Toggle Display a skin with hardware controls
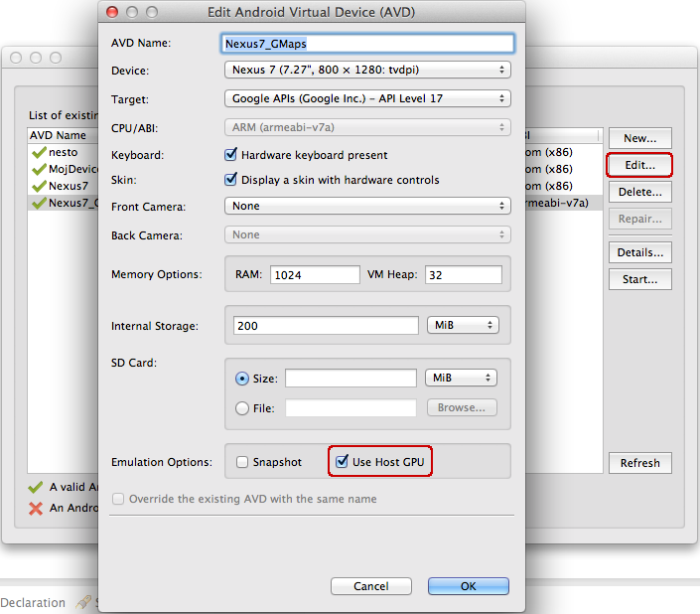 coord(230,180)
